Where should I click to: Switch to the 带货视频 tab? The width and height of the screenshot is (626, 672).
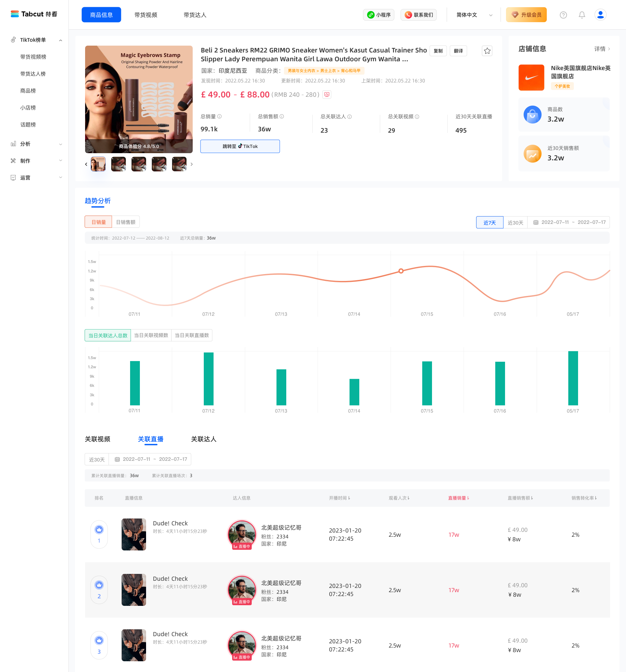(x=146, y=15)
